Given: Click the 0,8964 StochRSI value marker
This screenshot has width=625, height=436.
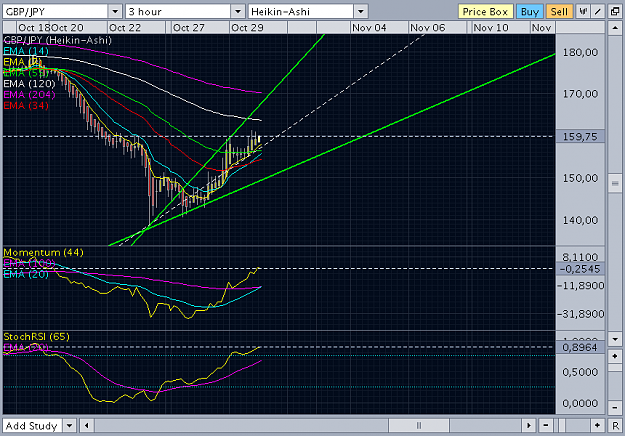Looking at the screenshot, I should 580,348.
